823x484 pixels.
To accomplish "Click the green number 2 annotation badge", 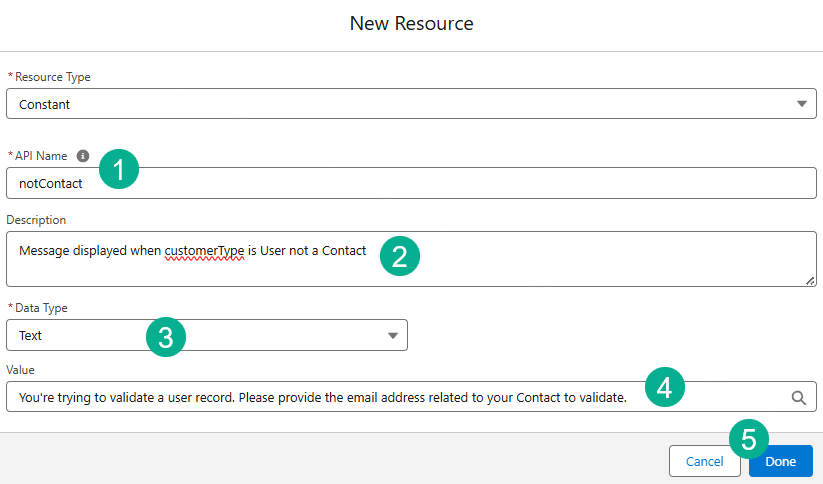I will point(399,256).
